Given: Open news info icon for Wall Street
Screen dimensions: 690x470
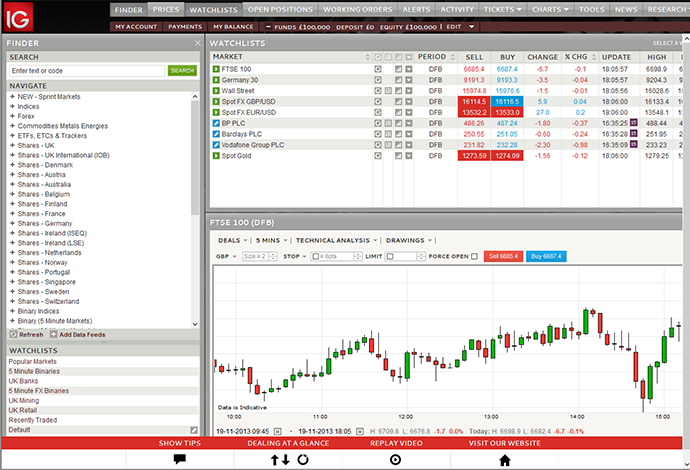Looking at the screenshot, I should coord(388,91).
